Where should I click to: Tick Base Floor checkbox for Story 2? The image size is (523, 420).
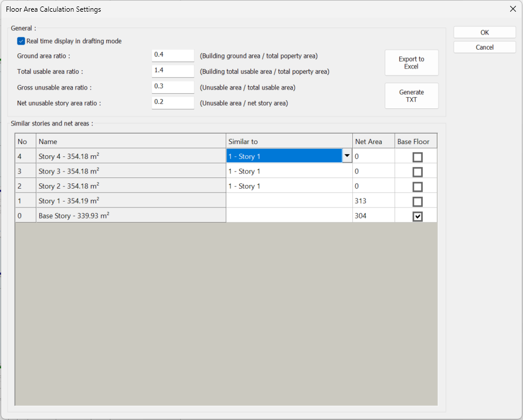pos(417,187)
